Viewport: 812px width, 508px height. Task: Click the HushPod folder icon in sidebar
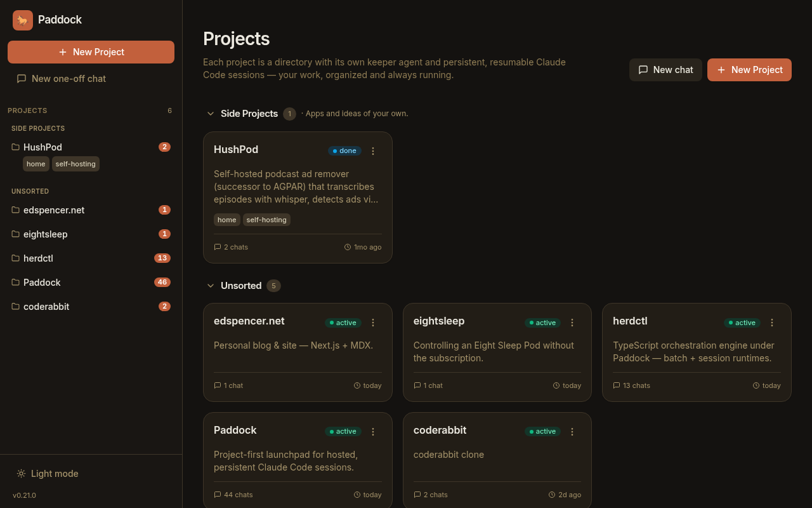pos(15,147)
